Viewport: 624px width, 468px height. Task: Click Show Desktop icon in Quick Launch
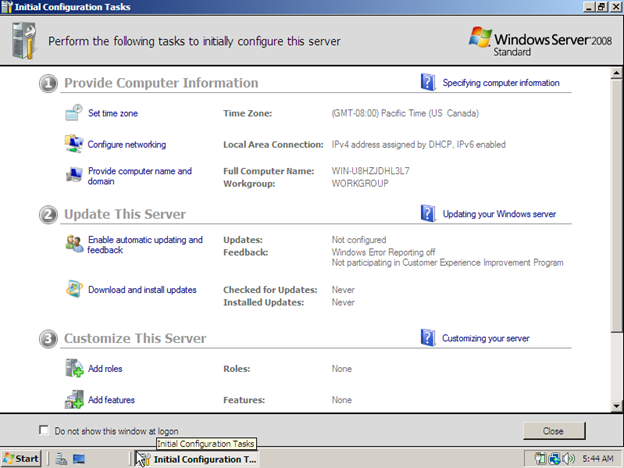point(79,459)
